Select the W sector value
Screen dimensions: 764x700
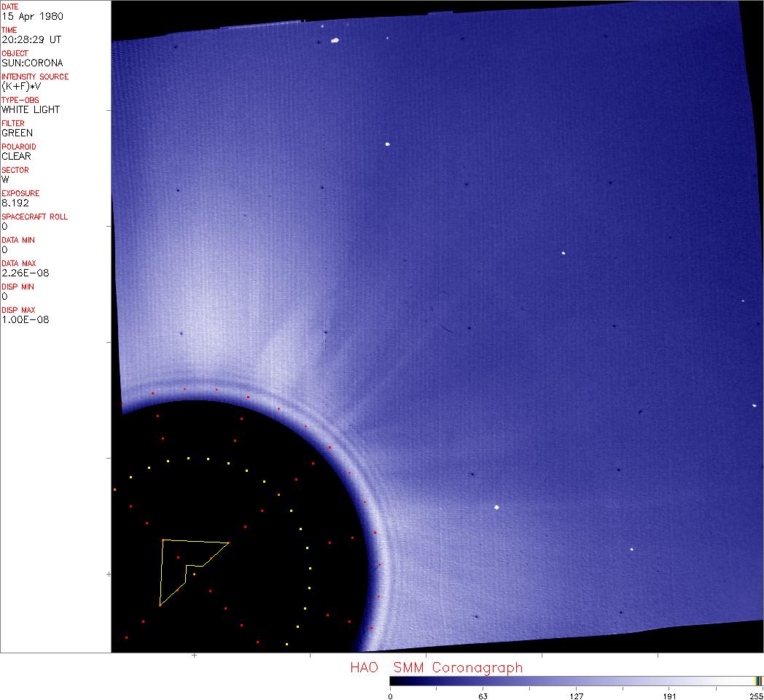tap(5, 180)
